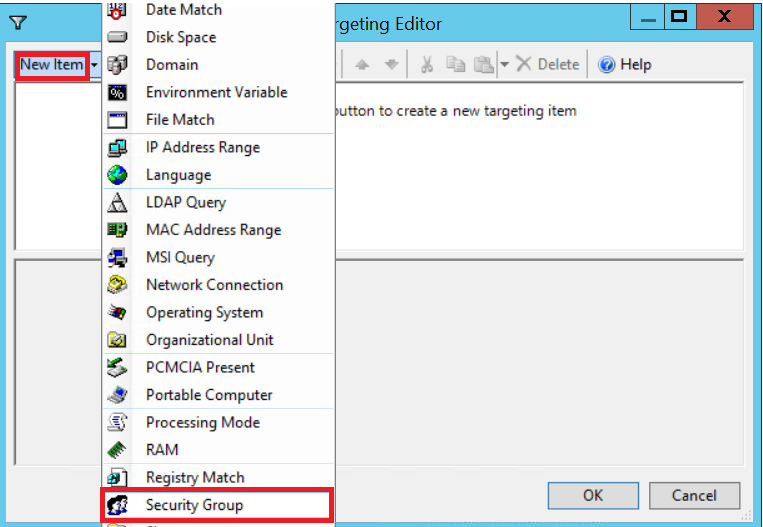Click the Organizational Unit folder icon

pos(117,340)
